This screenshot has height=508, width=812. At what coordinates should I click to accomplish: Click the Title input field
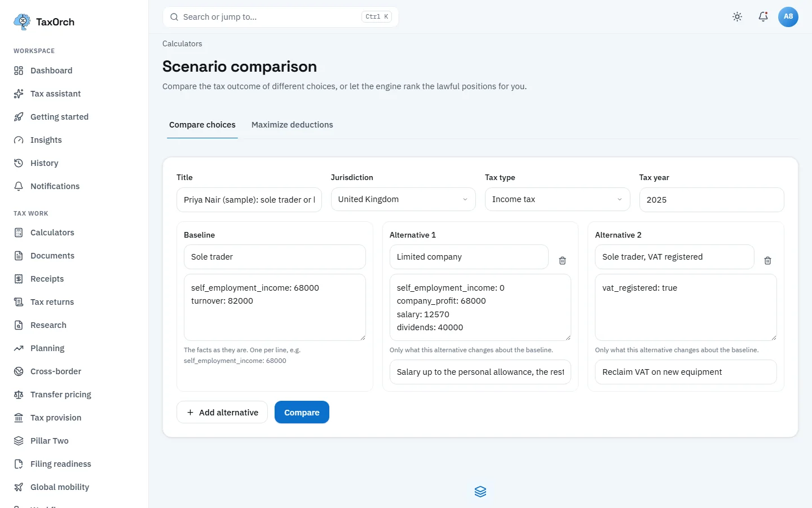tap(249, 200)
